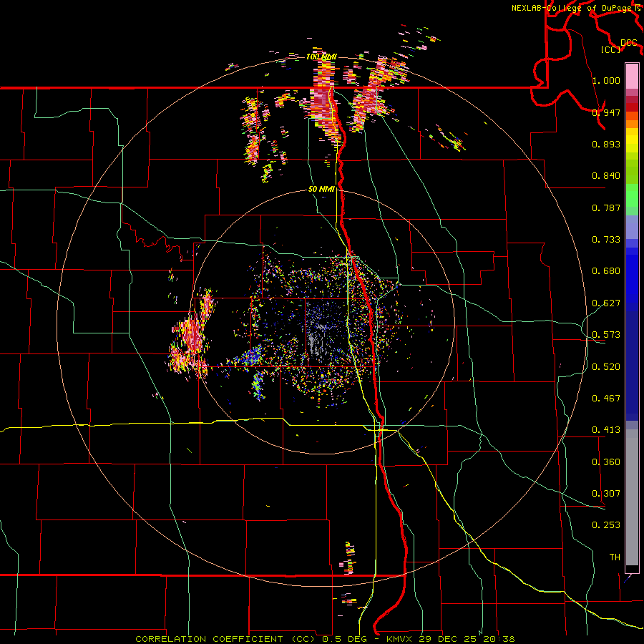Select the 0.573 legend value
This screenshot has width=644, height=644.
606,335
